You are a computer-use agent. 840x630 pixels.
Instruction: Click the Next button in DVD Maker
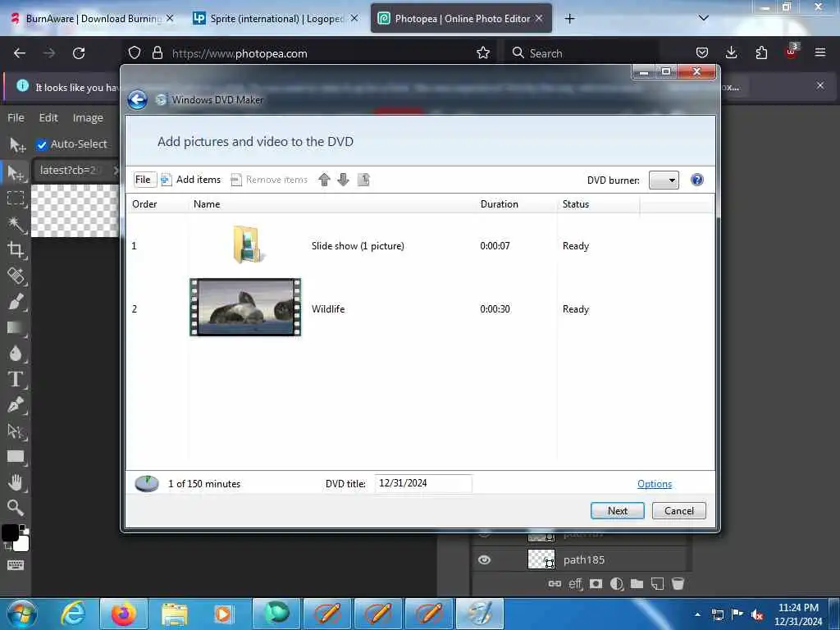point(618,510)
